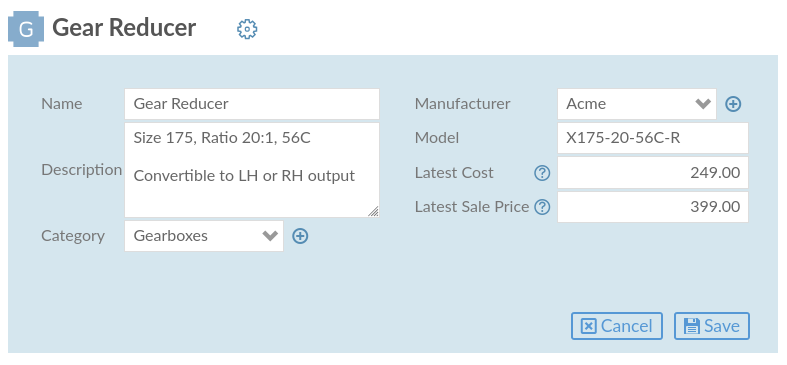The width and height of the screenshot is (787, 365).
Task: Click the Manufacturer dropdown chevron arrow
Action: [703, 104]
